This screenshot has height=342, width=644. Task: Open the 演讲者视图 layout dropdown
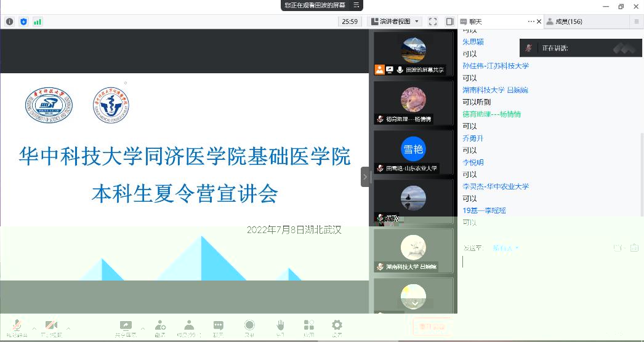tap(395, 22)
